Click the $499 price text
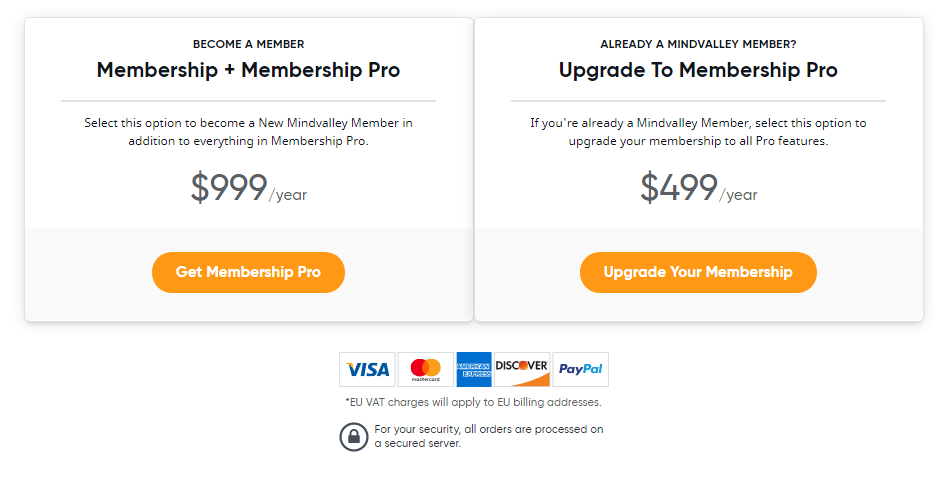This screenshot has height=479, width=936. tap(679, 188)
